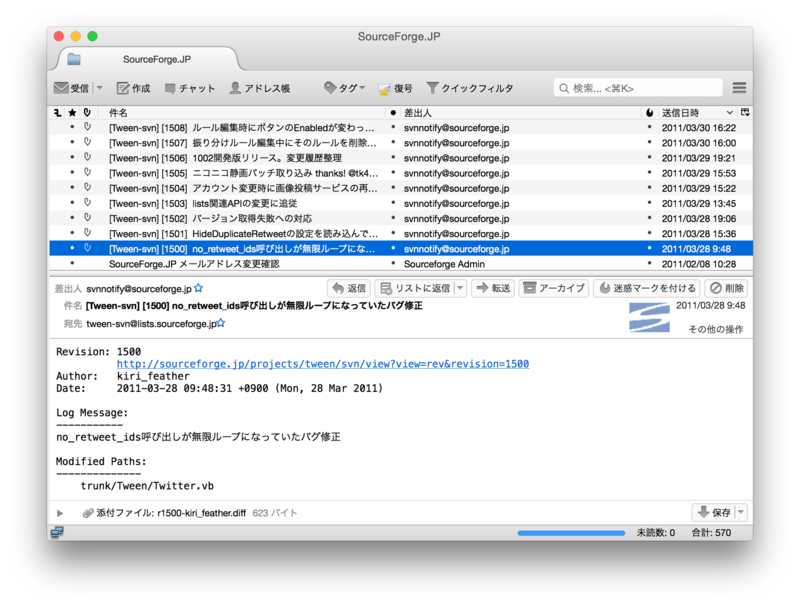Image resolution: width=800 pixels, height=608 pixels.
Task: Sort by 送信日時 date column
Action: (697, 113)
